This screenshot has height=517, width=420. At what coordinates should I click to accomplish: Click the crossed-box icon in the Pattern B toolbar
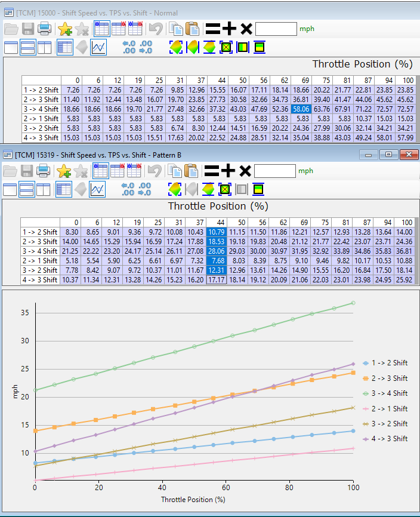click(x=225, y=190)
